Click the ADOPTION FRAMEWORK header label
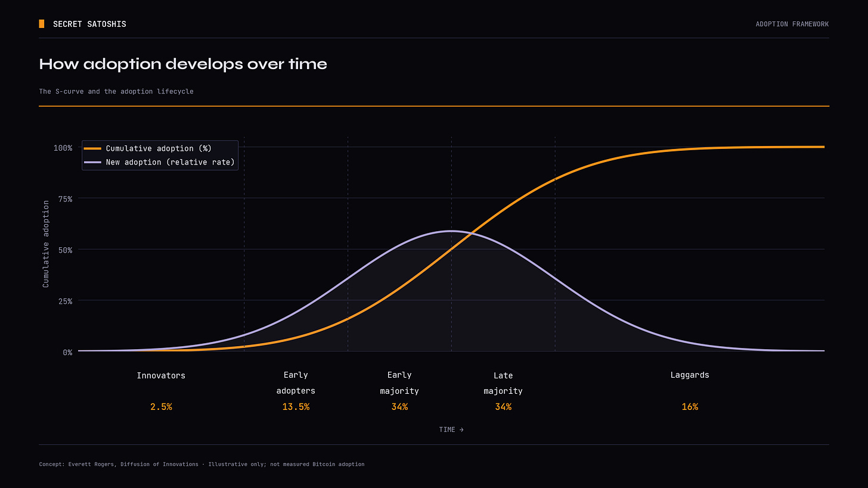 tap(792, 24)
